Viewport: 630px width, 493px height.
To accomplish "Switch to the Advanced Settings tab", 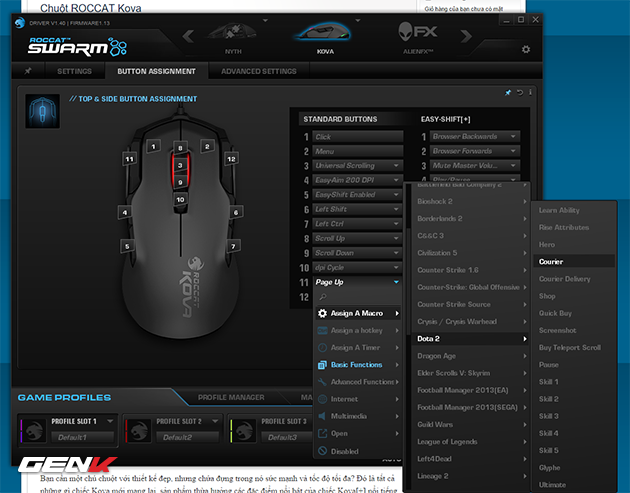I will [x=258, y=72].
